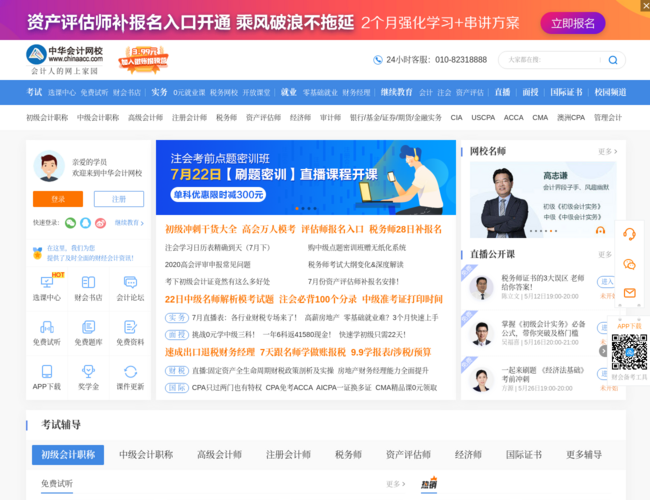Screen dimensions: 650x500
Task: Focus the site search input field
Action: 553,60
